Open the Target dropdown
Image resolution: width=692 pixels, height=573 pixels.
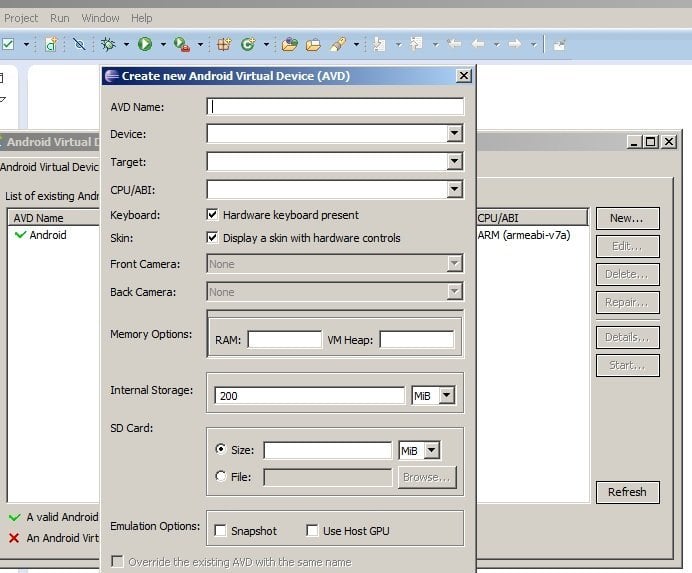[x=454, y=161]
